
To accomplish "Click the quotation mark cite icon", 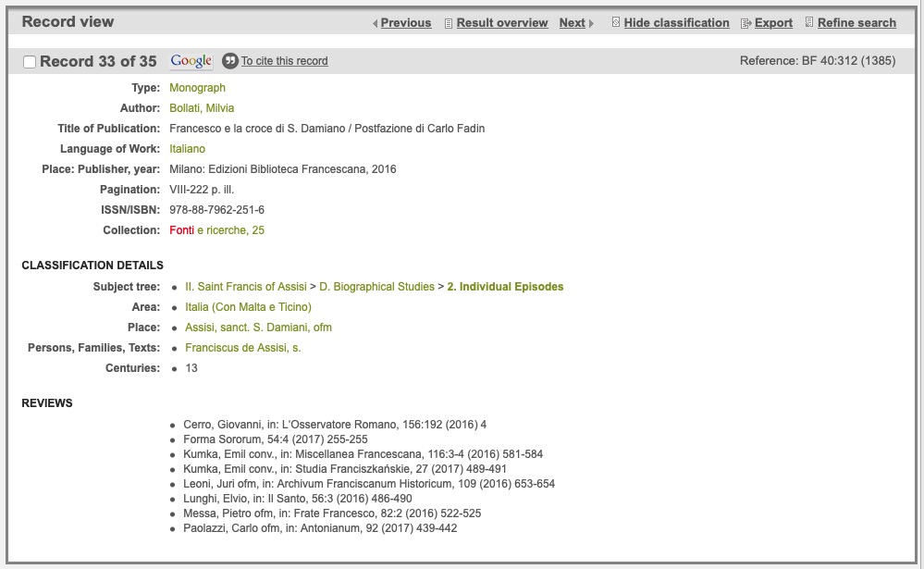I will point(230,61).
